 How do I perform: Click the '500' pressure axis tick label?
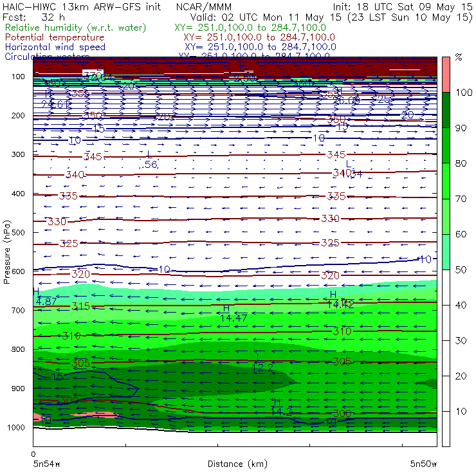[x=18, y=233]
